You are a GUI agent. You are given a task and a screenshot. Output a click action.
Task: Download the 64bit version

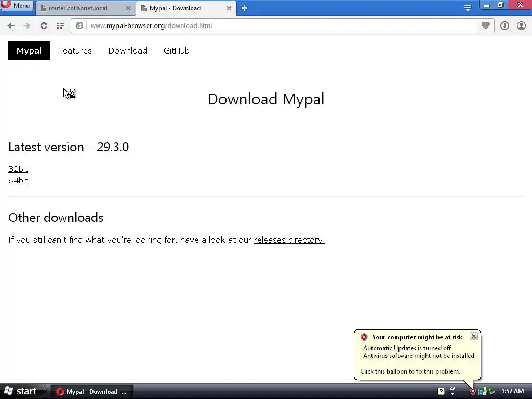18,180
